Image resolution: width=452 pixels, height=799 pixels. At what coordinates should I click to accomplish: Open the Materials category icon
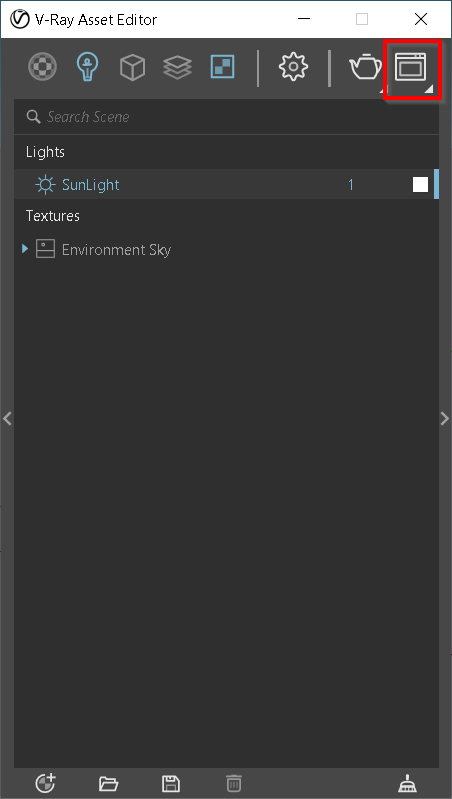pyautogui.click(x=42, y=67)
